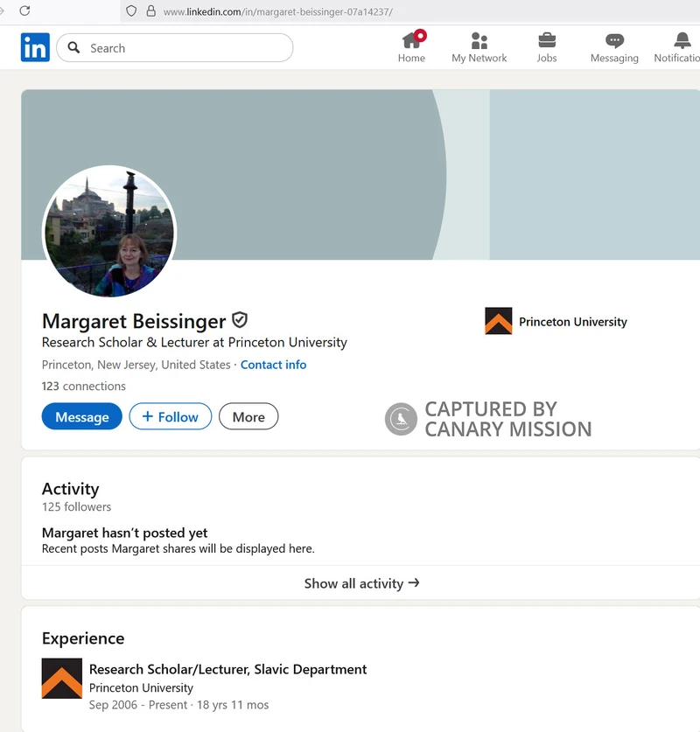Screen dimensions: 700x732
Task: Click 'Research Scholar & Lecturer at Princeton University' headline
Action: click(x=194, y=342)
